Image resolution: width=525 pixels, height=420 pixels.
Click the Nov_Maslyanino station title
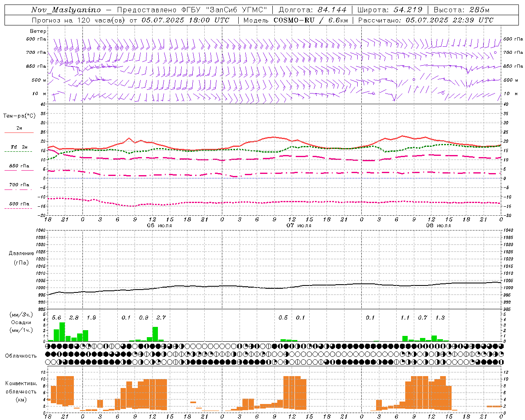coord(66,10)
